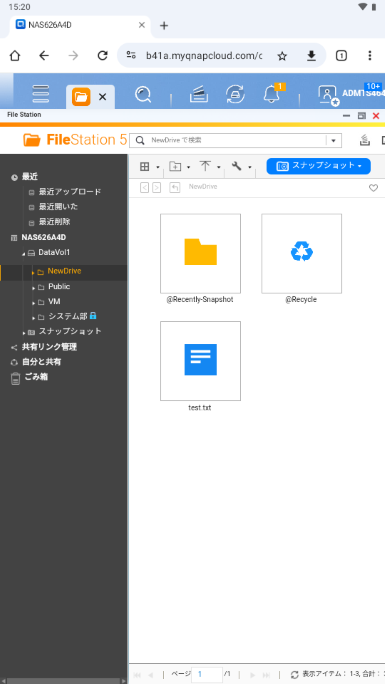Select the @Recycle folder thumbnail
Screen dimensions: 385x684
(x=302, y=253)
